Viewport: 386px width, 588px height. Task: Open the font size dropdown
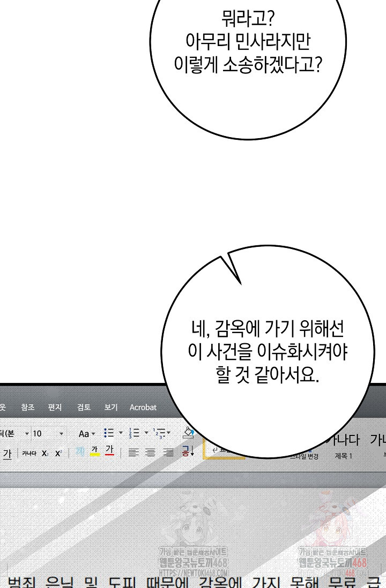(61, 434)
